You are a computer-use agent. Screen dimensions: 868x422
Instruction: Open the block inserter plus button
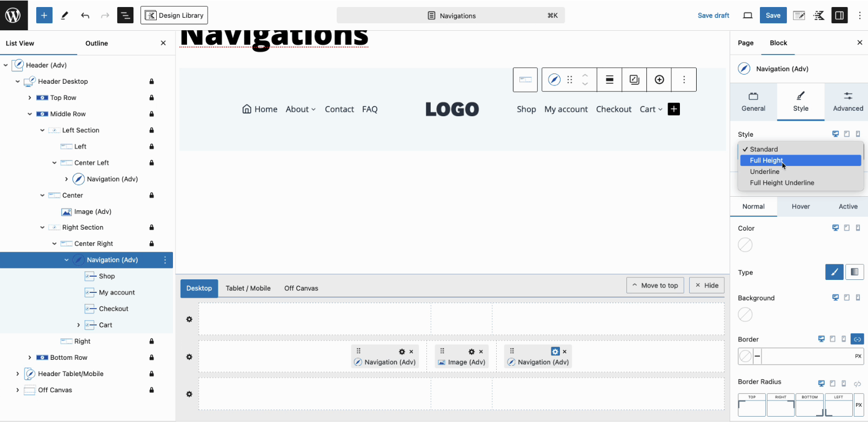click(44, 15)
